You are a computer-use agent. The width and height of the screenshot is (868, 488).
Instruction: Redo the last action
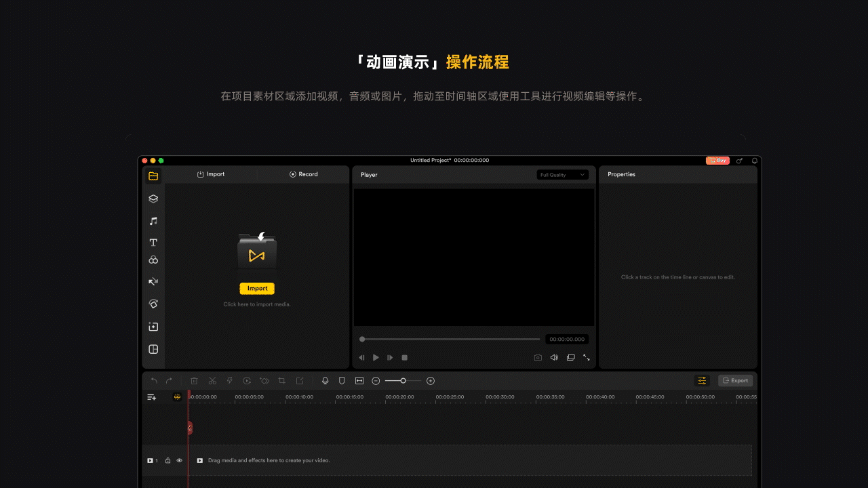coord(169,381)
